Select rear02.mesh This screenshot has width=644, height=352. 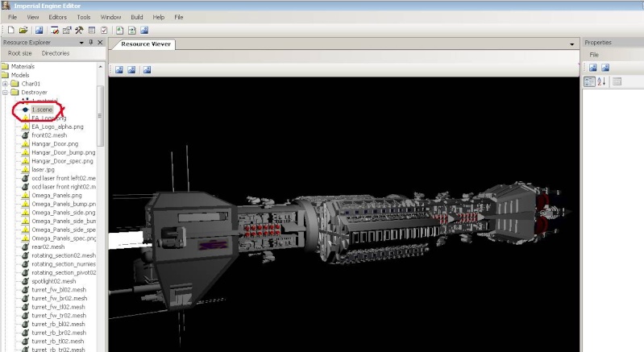pyautogui.click(x=48, y=247)
